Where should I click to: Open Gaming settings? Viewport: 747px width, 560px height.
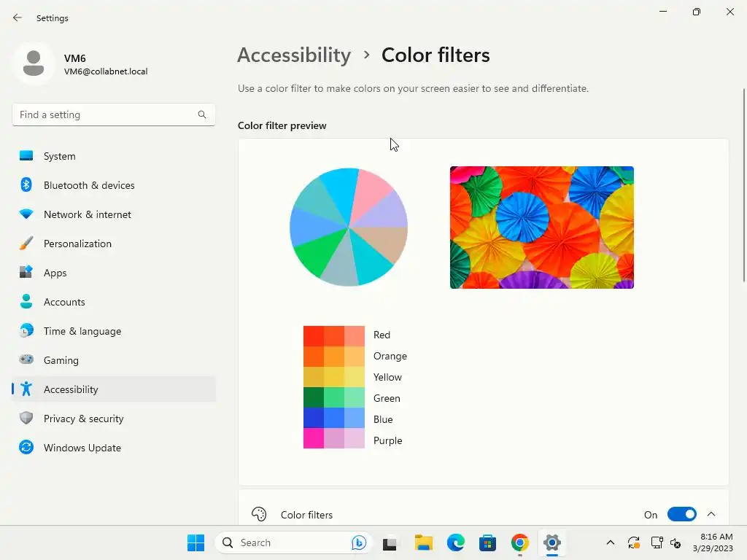114,360
